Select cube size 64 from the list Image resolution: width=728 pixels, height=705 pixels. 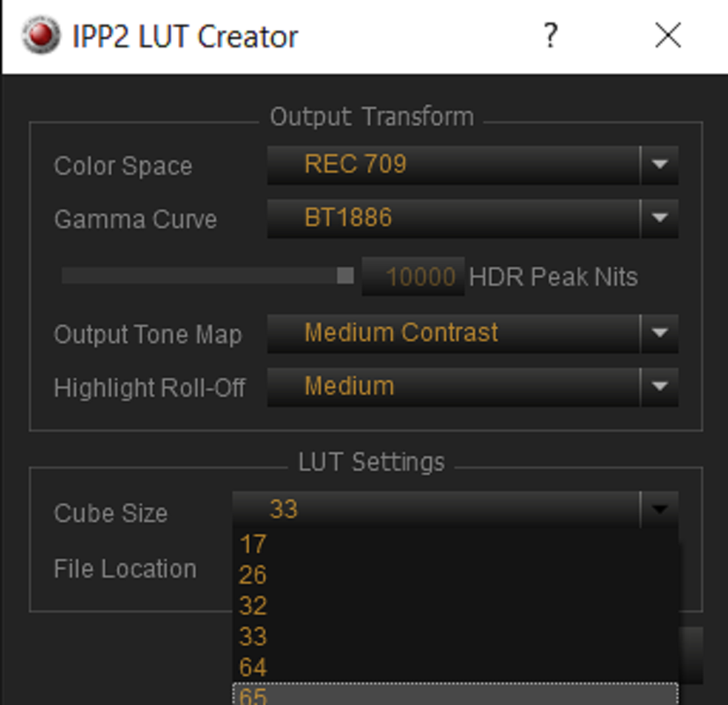coord(455,667)
